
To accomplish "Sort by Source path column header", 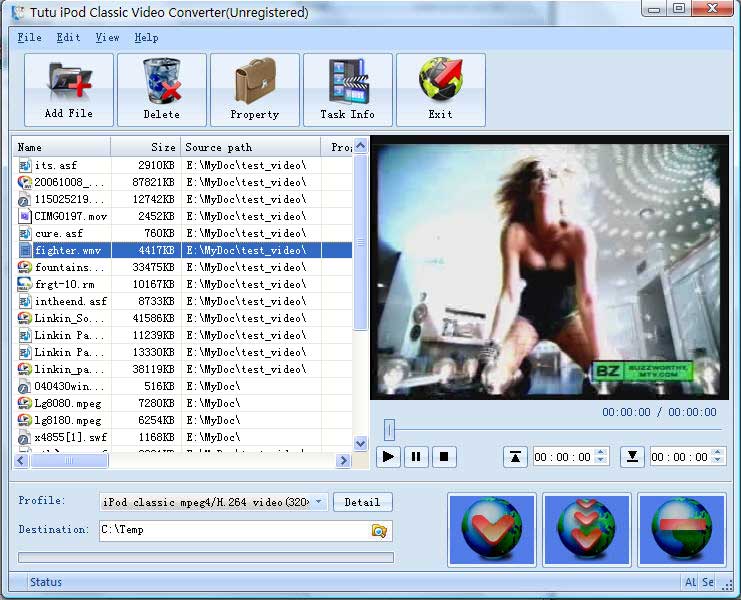I will click(x=251, y=147).
